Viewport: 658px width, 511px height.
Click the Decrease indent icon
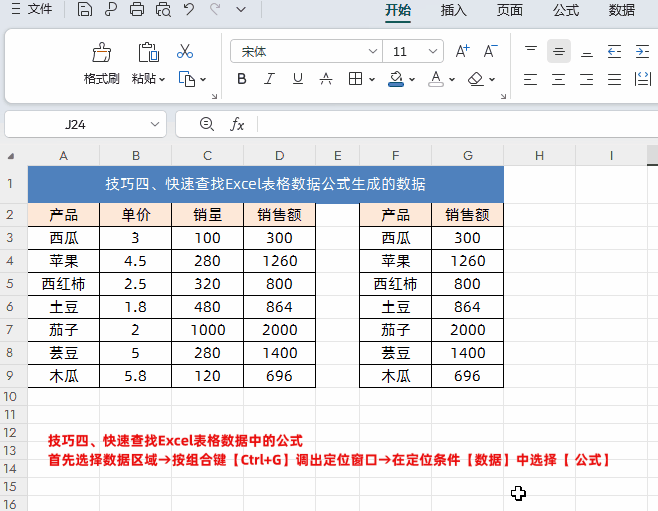coord(614,51)
